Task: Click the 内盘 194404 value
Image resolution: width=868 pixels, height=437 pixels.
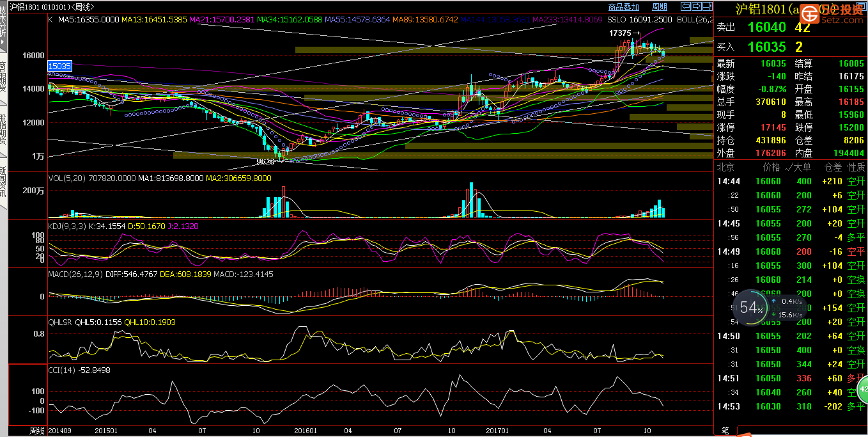Action: coord(848,153)
